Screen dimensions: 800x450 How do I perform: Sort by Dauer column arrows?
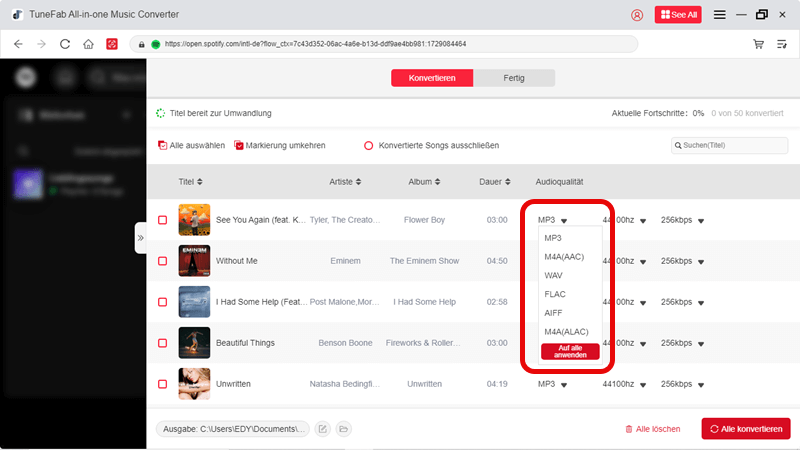pos(507,182)
